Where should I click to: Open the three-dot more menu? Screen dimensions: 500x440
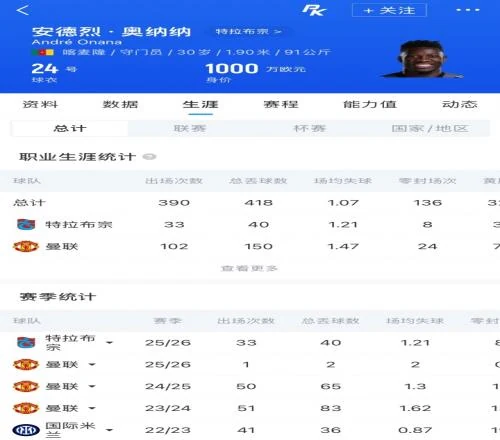468,10
